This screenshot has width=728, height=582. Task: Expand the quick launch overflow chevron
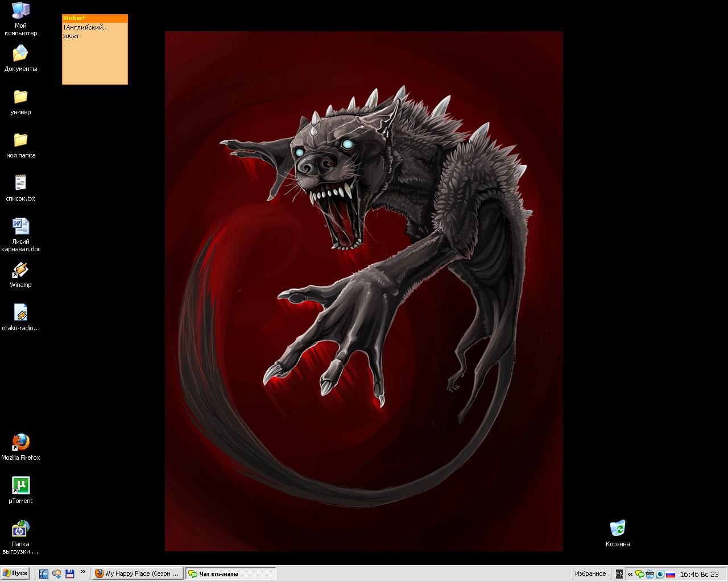pyautogui.click(x=83, y=572)
